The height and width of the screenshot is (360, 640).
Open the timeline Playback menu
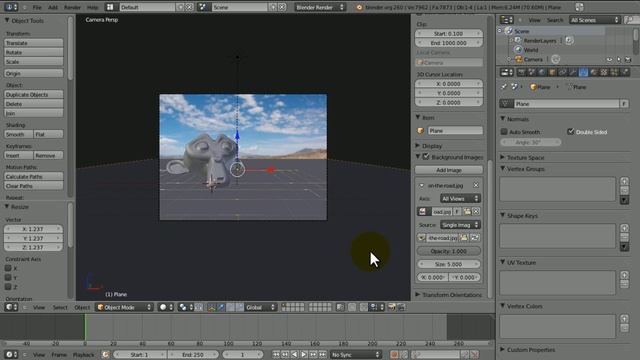pyautogui.click(x=83, y=355)
